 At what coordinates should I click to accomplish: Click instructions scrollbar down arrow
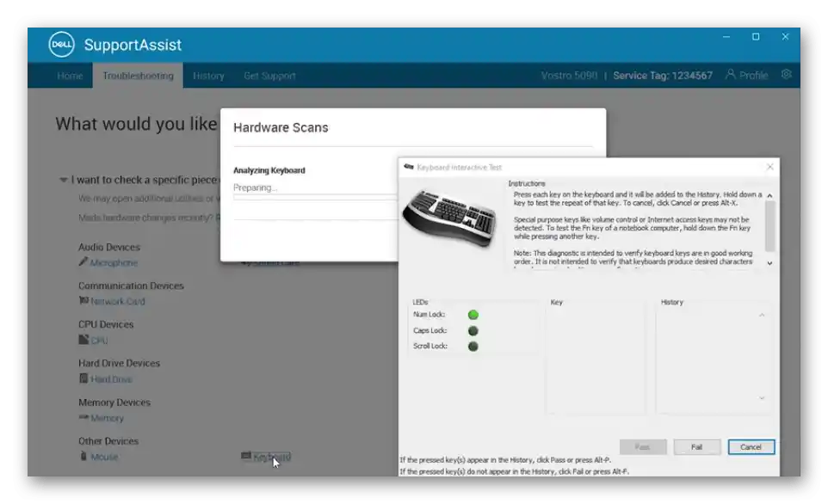770,263
